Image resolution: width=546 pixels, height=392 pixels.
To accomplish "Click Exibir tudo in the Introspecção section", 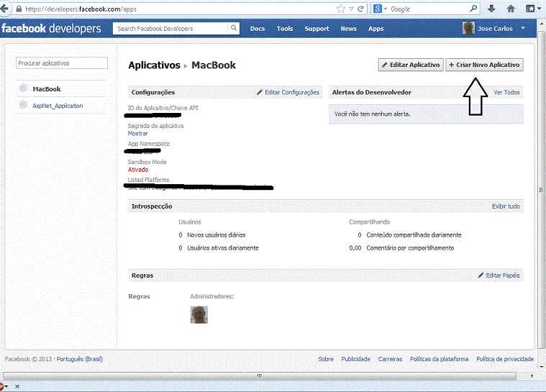I will (x=506, y=206).
